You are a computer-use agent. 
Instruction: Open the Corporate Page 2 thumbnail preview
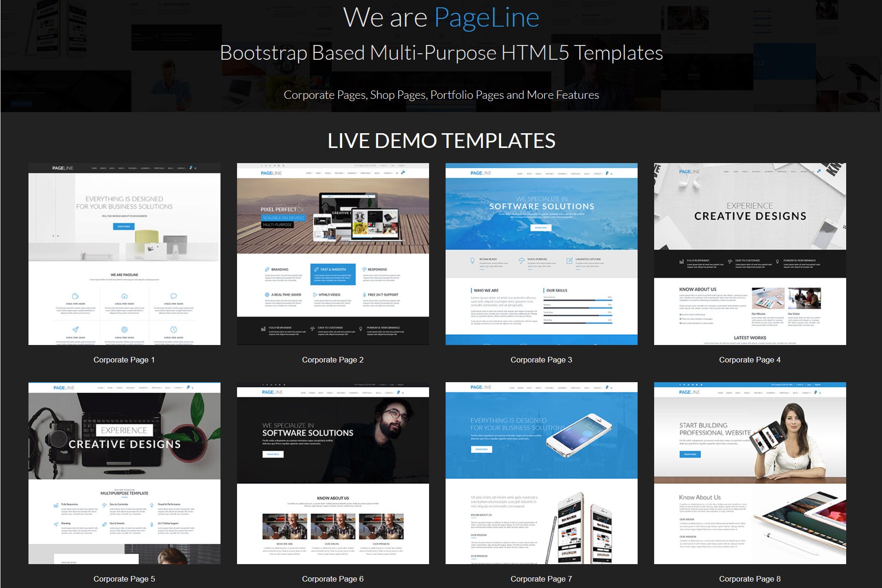[333, 254]
